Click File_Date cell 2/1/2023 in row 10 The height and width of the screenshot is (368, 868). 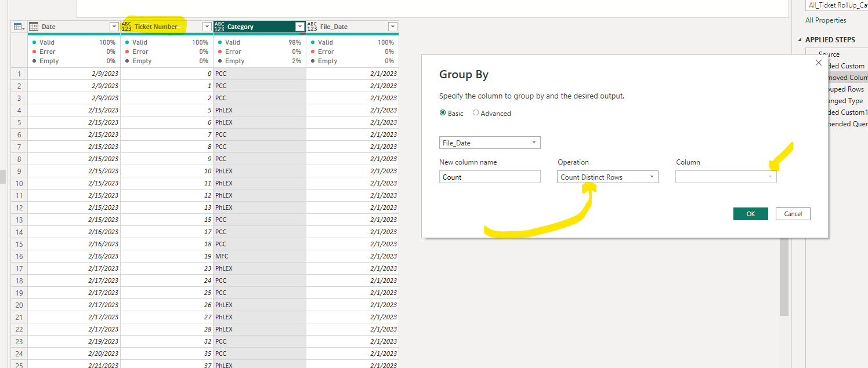coord(353,183)
